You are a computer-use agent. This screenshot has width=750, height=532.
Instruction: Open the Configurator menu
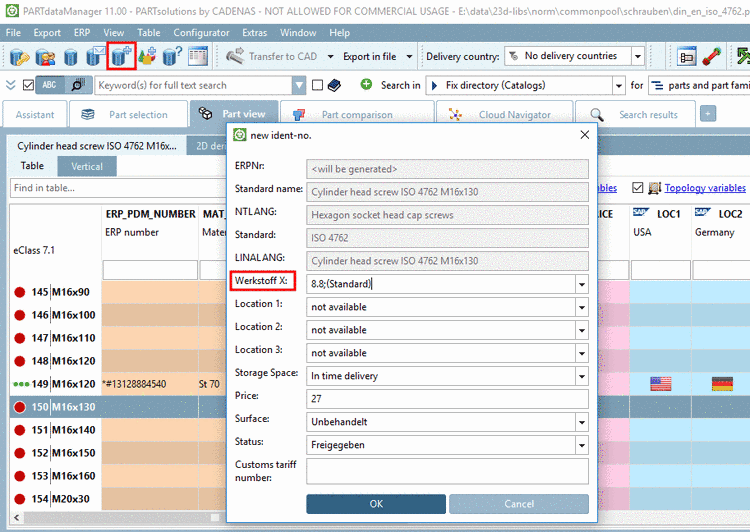201,33
